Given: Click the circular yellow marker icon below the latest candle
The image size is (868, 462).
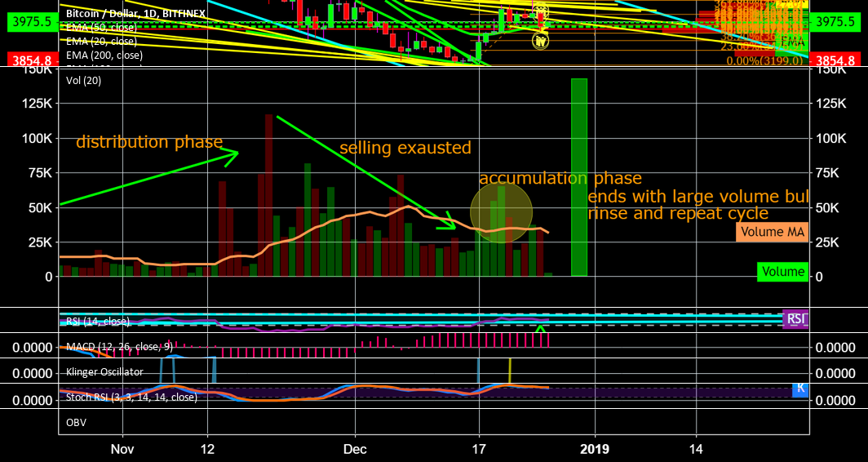Looking at the screenshot, I should 540,41.
